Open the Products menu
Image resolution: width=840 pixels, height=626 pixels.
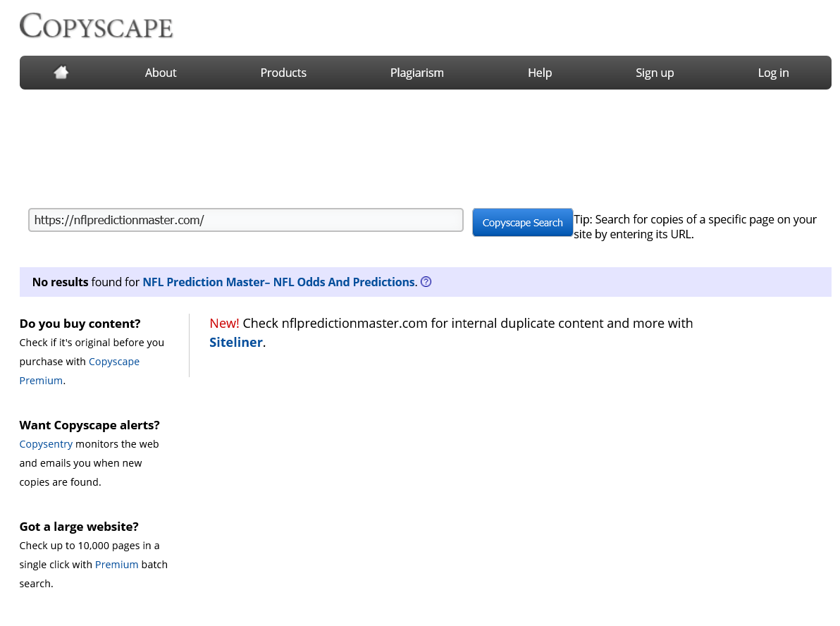[x=283, y=73]
